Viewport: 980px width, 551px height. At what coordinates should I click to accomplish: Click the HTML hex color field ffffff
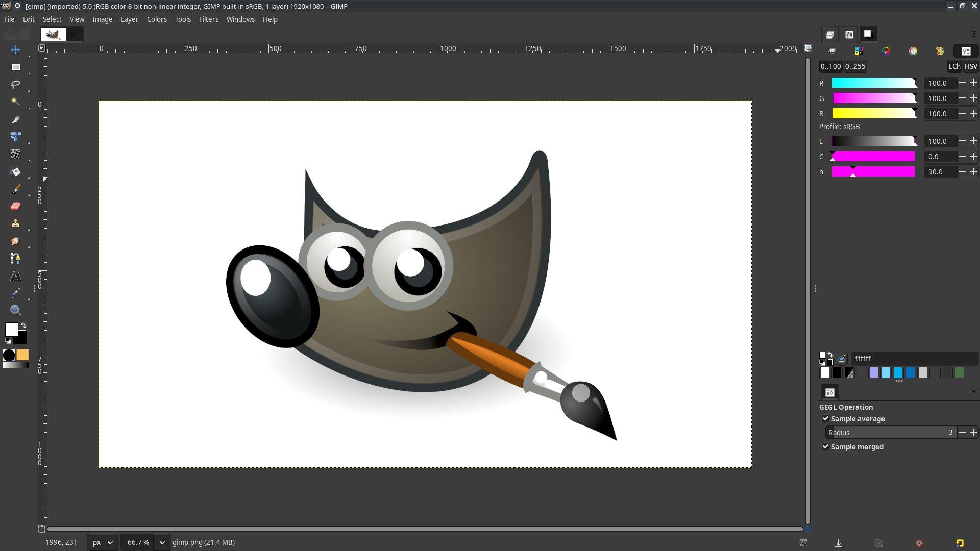point(914,359)
